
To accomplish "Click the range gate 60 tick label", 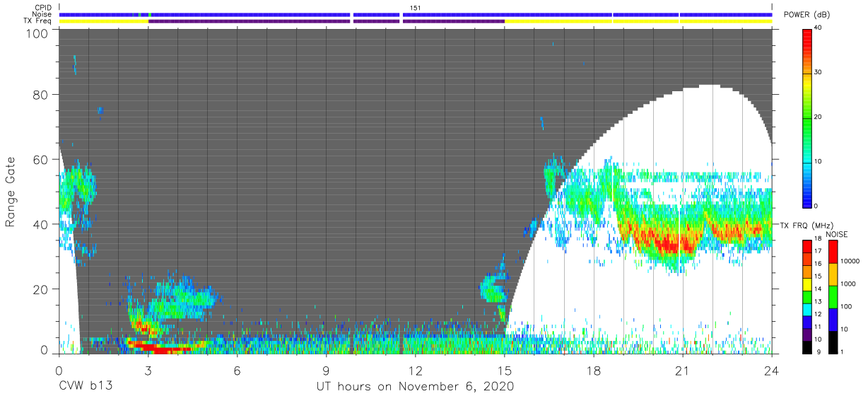I will 40,159.
